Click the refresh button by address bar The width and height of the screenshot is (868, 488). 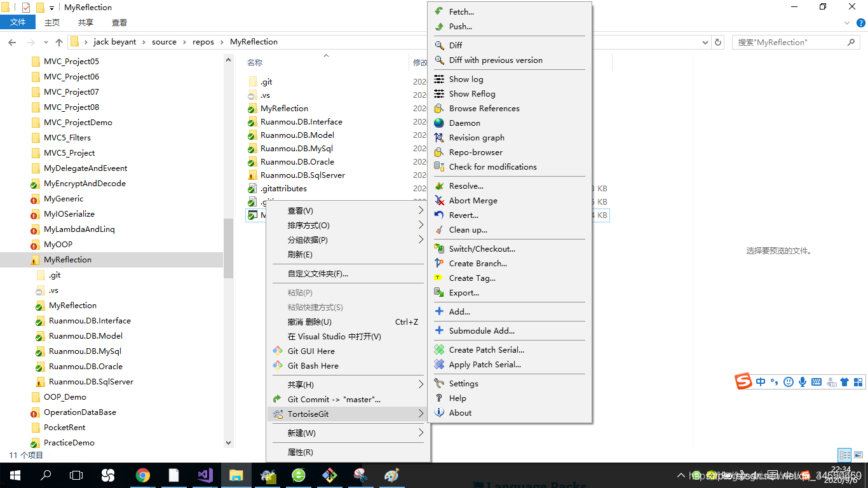tap(719, 42)
